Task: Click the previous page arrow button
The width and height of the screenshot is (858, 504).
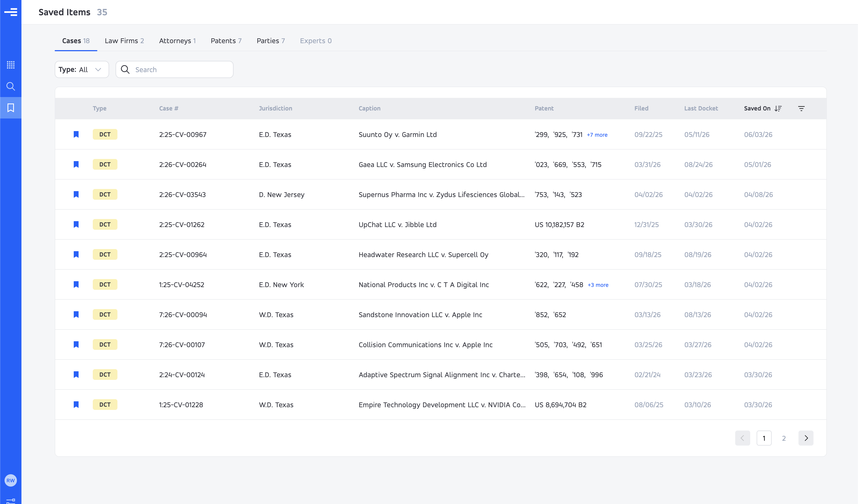Action: click(742, 438)
